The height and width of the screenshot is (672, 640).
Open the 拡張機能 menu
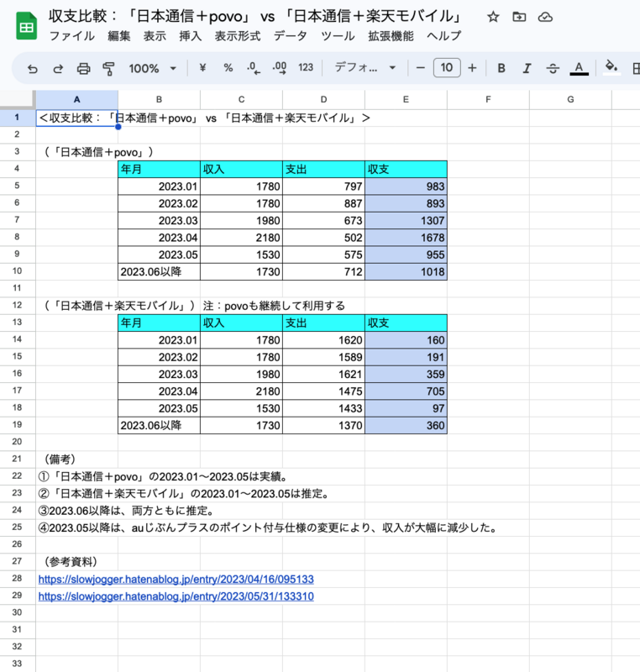(x=391, y=36)
